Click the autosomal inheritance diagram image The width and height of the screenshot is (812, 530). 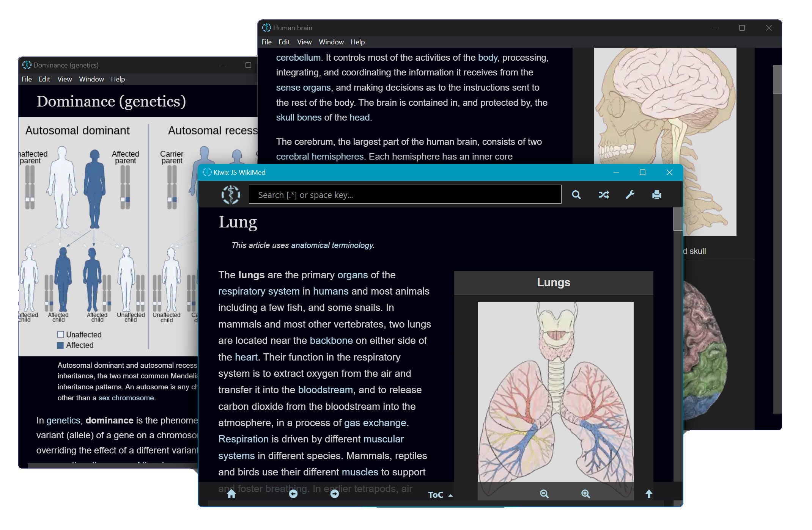tap(108, 237)
